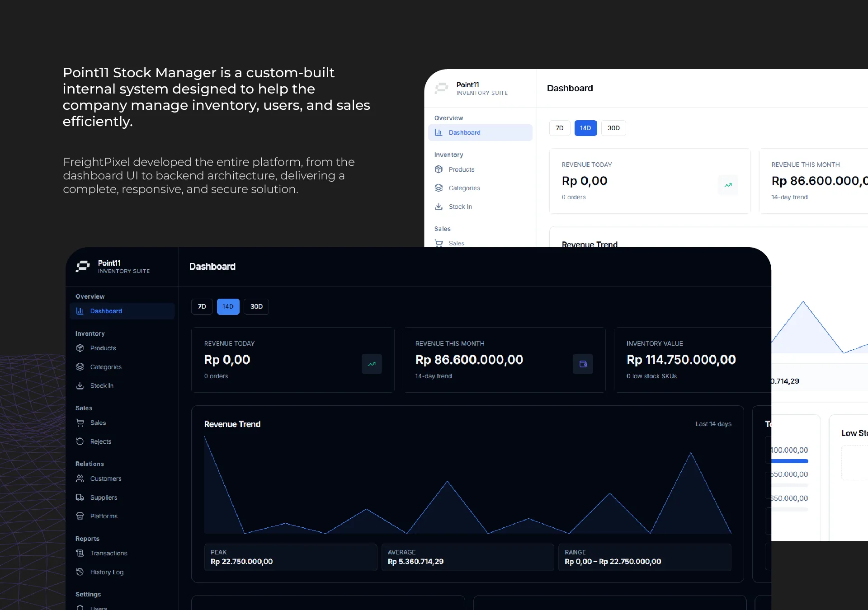This screenshot has height=610, width=868.
Task: Click the dark Revenue Trend area chart
Action: tap(468, 485)
